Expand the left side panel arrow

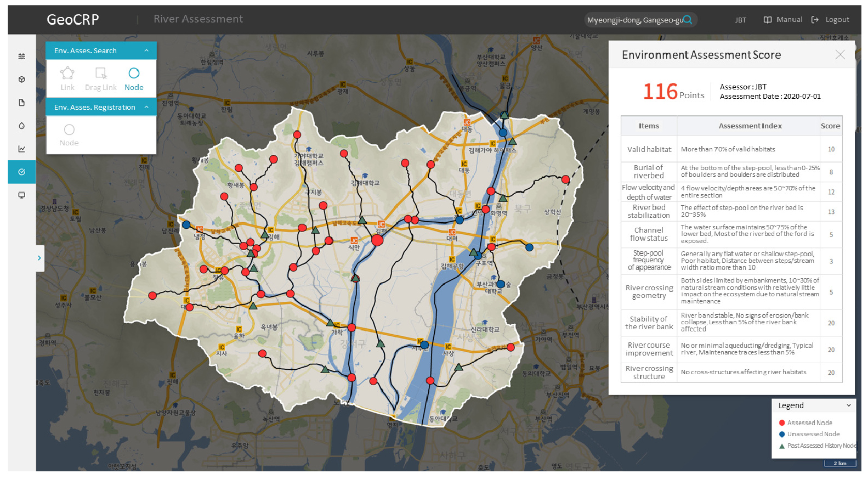pos(39,258)
